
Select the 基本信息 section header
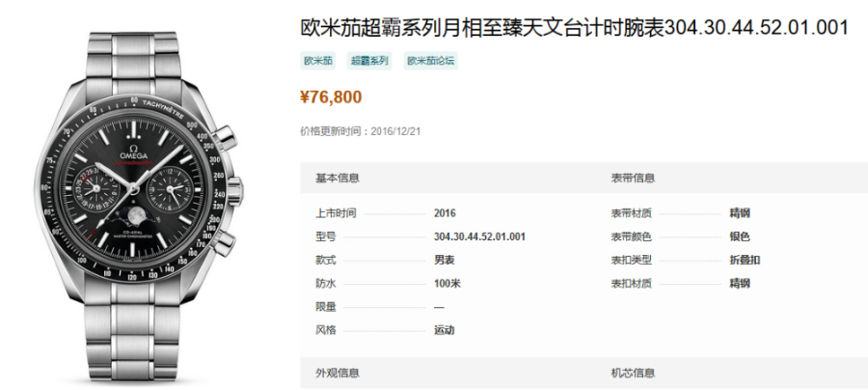338,179
